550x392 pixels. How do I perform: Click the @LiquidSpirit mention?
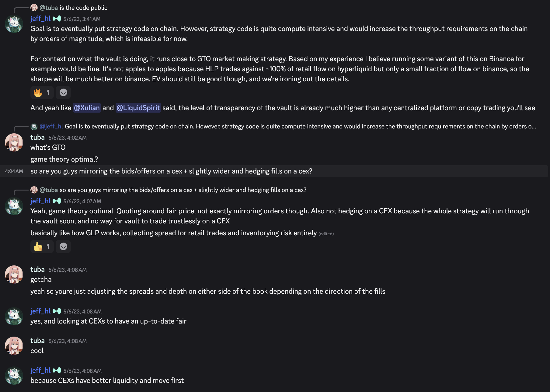pyautogui.click(x=138, y=108)
